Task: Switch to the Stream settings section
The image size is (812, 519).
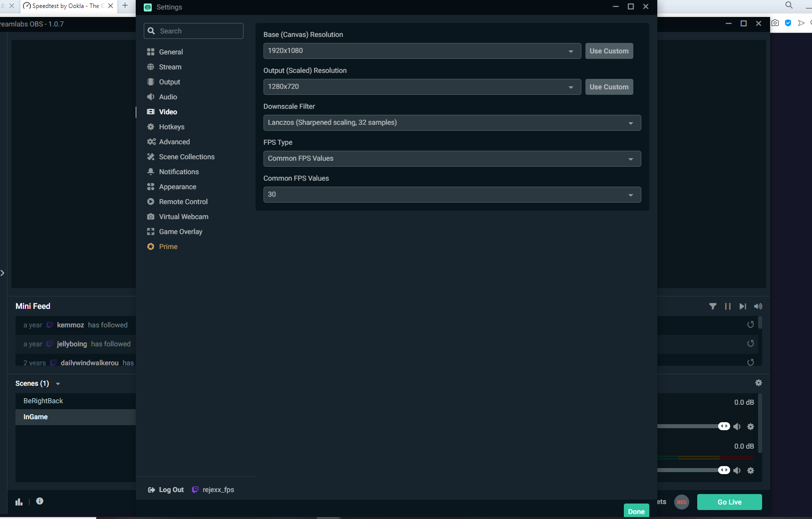Action: pyautogui.click(x=170, y=67)
